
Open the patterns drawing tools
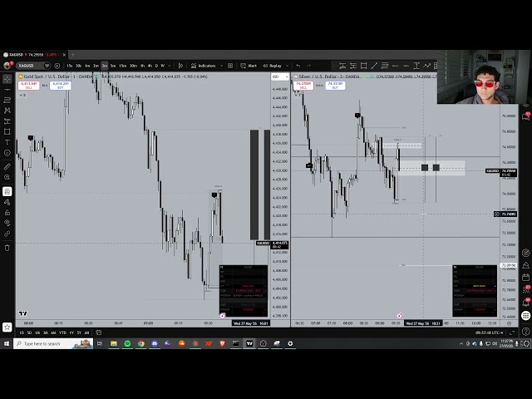(7, 111)
